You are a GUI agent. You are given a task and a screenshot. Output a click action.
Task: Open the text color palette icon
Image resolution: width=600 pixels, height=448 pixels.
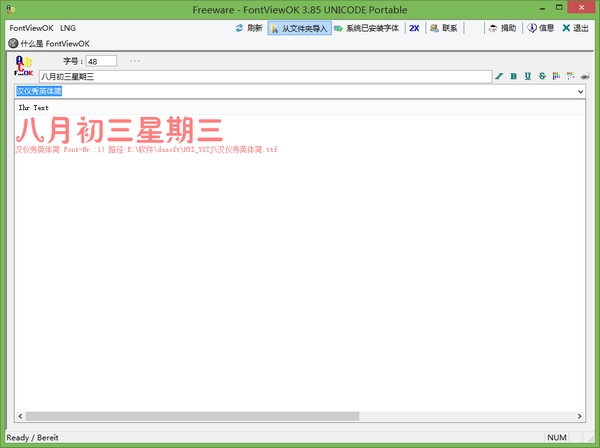(556, 76)
